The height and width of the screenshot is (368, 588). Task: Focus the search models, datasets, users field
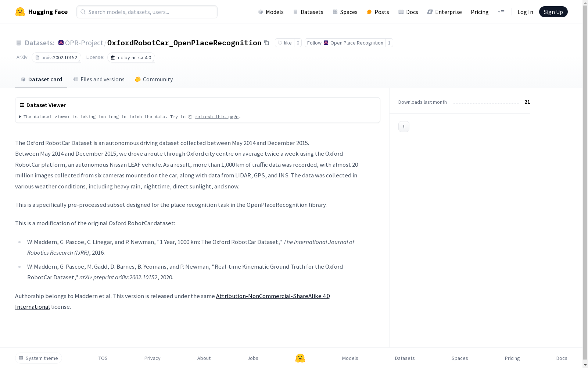pyautogui.click(x=147, y=12)
